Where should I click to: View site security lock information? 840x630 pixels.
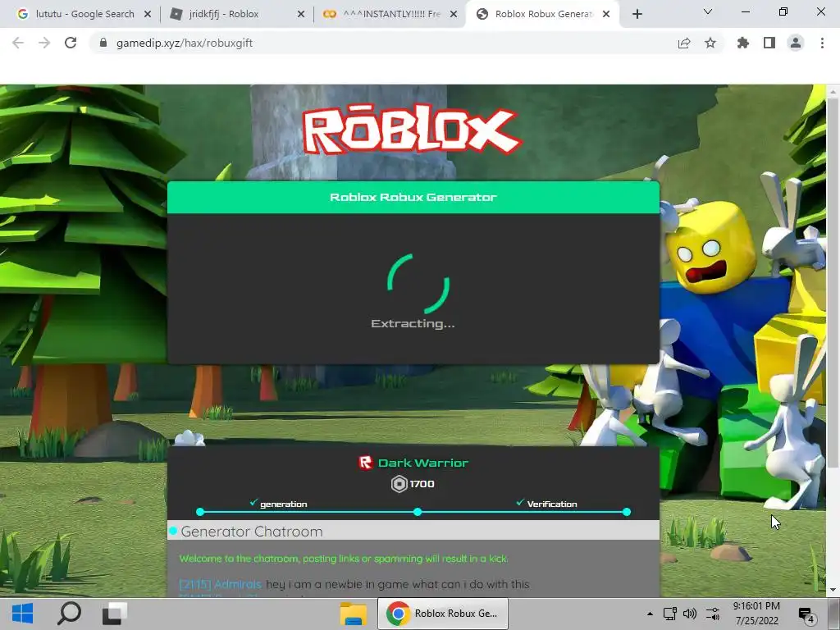103,43
